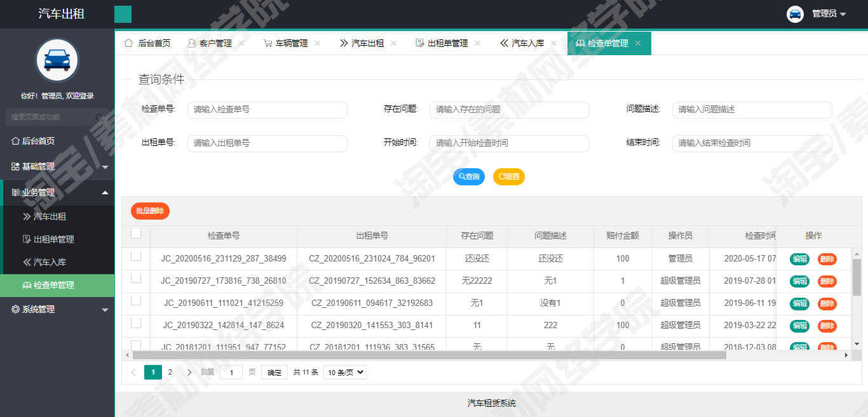Collapse the 业务管理 sidebar menu

point(57,192)
